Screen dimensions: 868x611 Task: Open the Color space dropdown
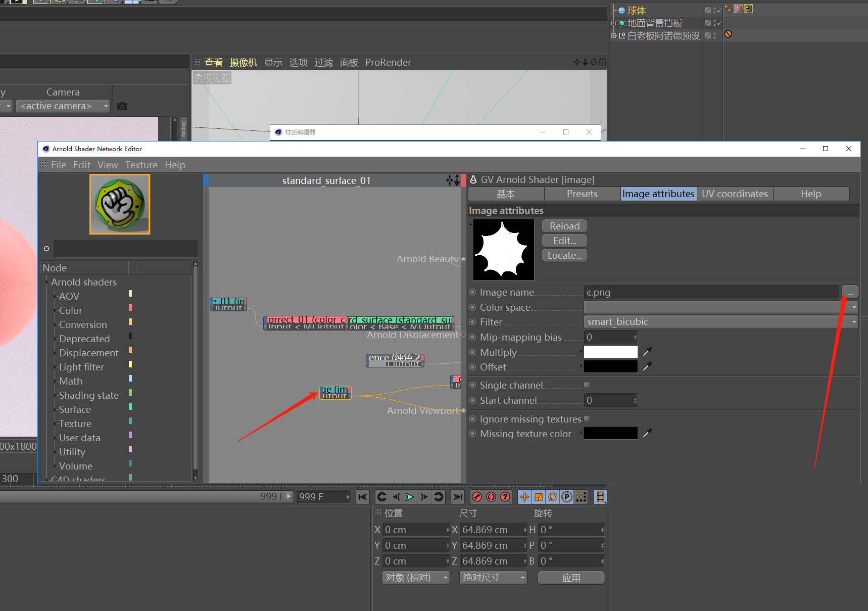721,307
